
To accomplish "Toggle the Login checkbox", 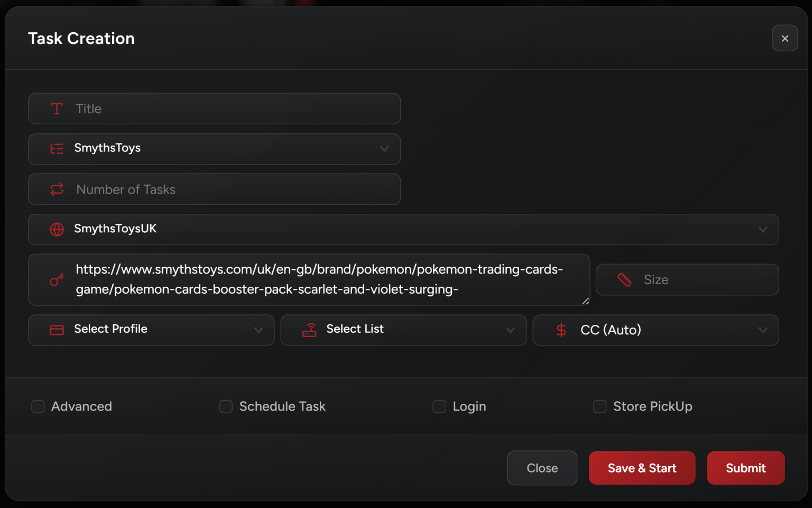I will click(439, 406).
